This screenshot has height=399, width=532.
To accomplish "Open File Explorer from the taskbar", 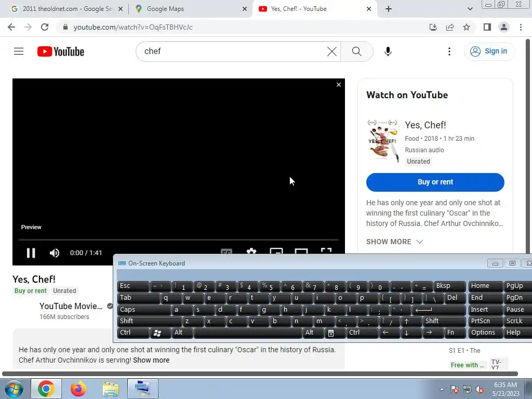I will pyautogui.click(x=111, y=389).
